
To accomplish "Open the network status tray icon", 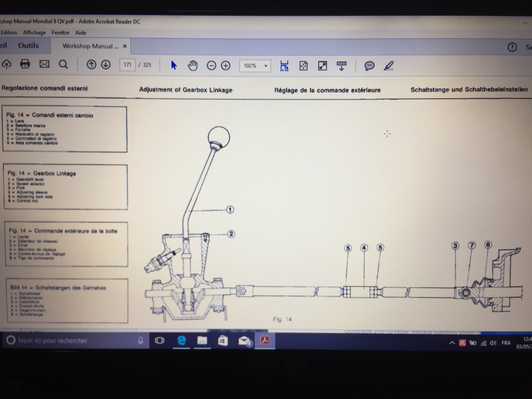I will pyautogui.click(x=483, y=343).
